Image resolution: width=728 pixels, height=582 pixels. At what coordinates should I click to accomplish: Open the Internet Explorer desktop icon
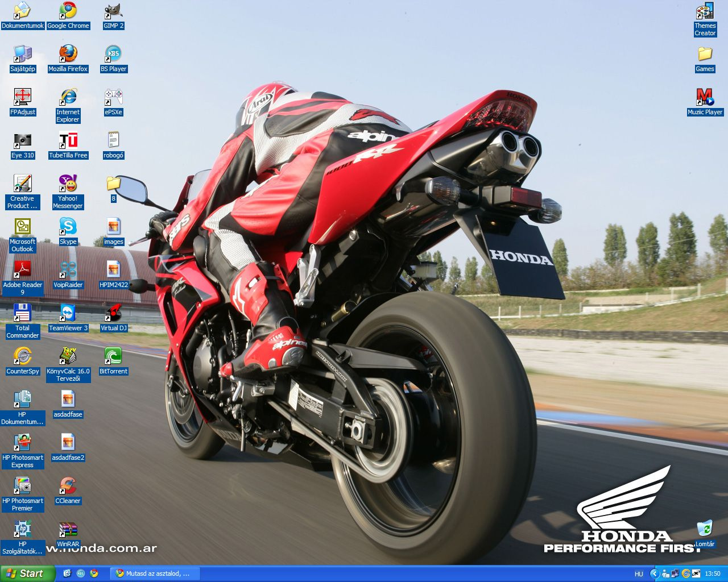click(68, 106)
